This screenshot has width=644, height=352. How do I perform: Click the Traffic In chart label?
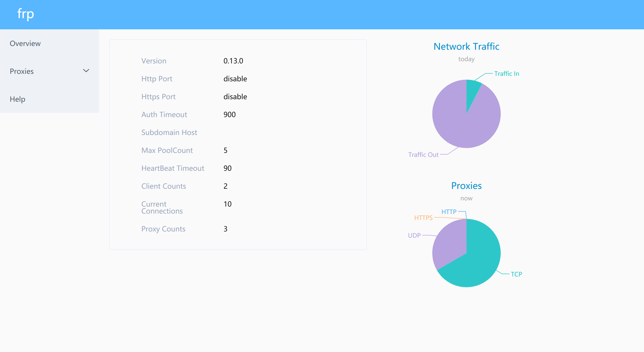(507, 74)
